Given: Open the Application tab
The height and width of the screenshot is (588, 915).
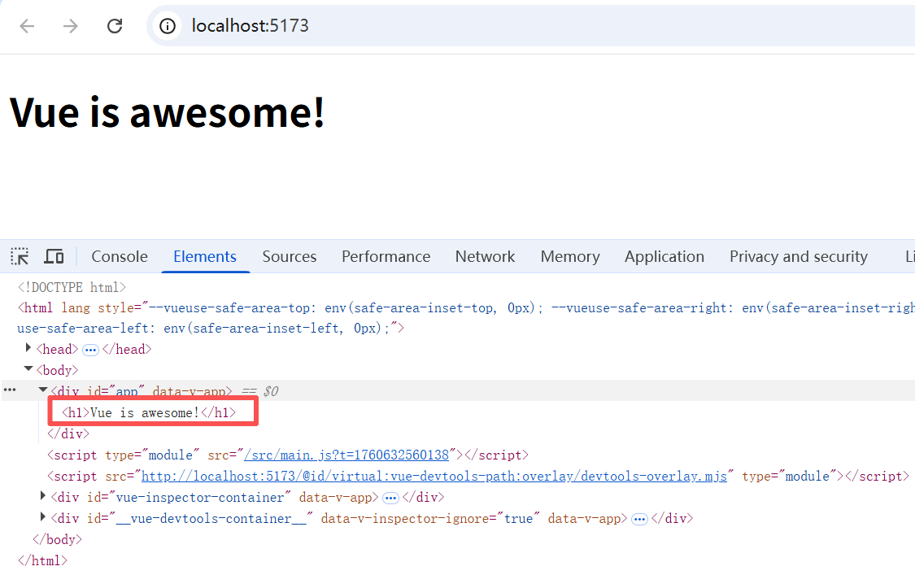Looking at the screenshot, I should point(664,257).
